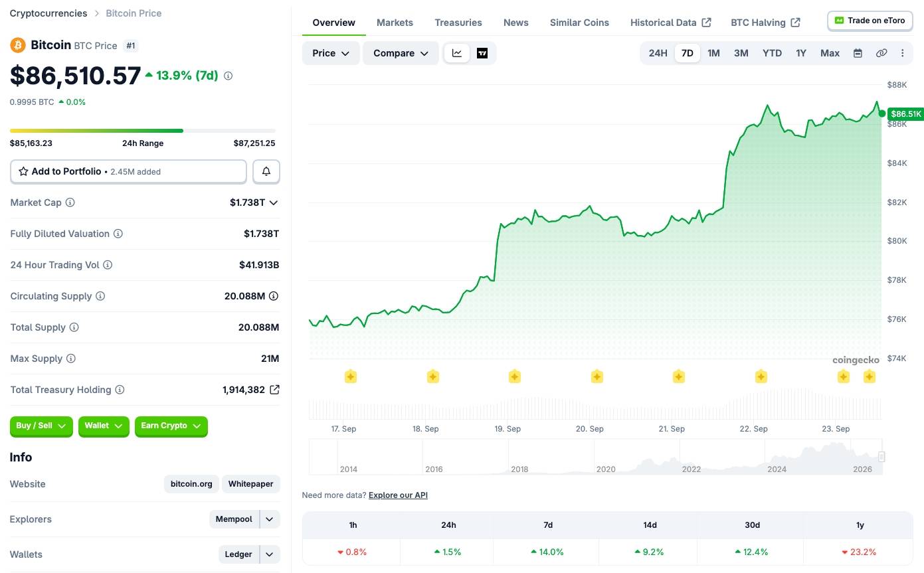Expand the Ledger wallets dropdown arrow
The height and width of the screenshot is (573, 924).
click(x=270, y=554)
